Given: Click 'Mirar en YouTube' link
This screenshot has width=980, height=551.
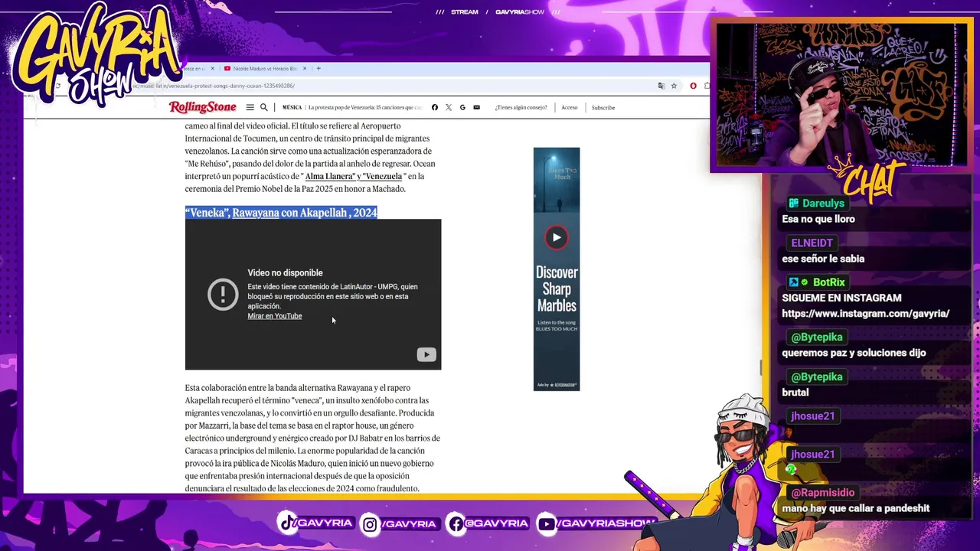Looking at the screenshot, I should coord(275,316).
